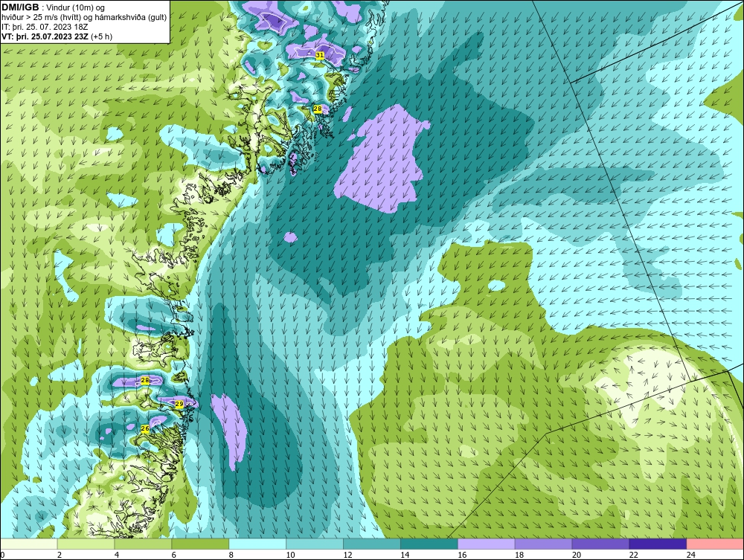Click the yellow gust label 31
Viewport: 744px width, 560px height.
click(x=320, y=55)
